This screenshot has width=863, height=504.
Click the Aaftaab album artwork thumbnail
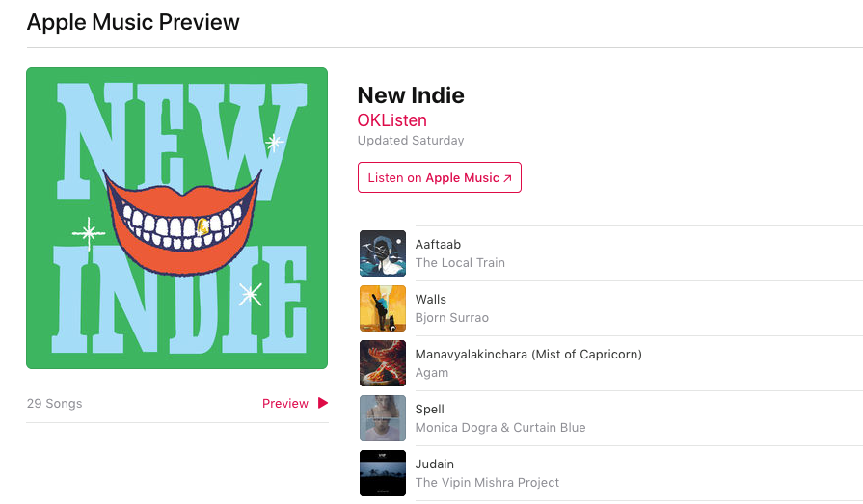(383, 253)
